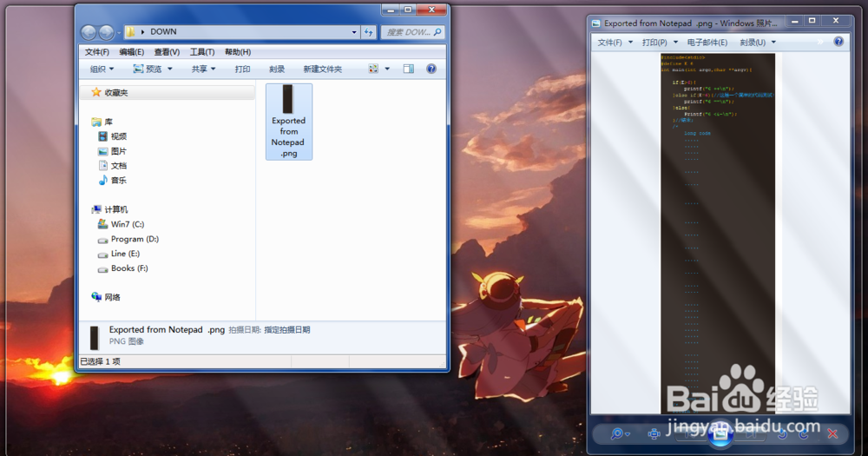Image resolution: width=868 pixels, height=456 pixels.
Task: Click 电子邮件(E) in Photo Viewer
Action: coord(707,42)
